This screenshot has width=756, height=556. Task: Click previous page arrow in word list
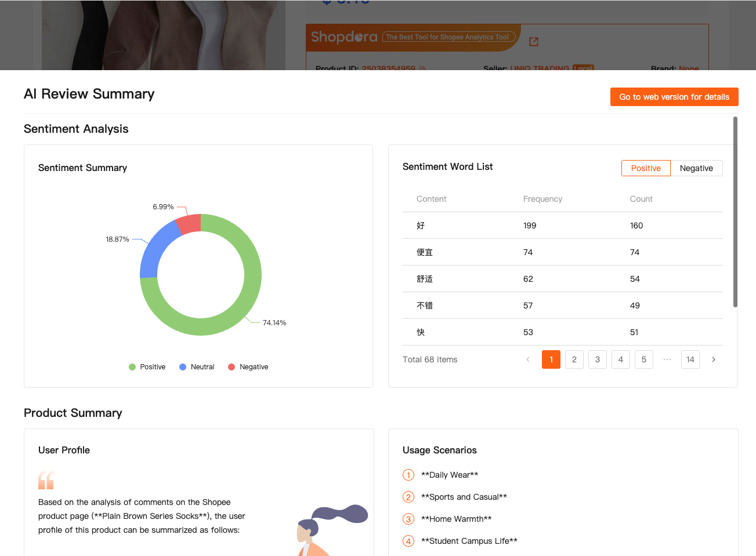(528, 359)
